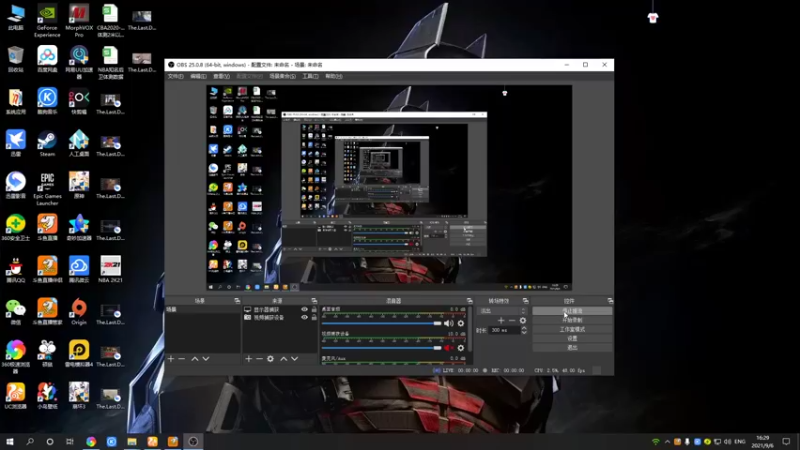800x450 pixels.
Task: Open GeForce Experience desktop icon
Action: tap(47, 20)
